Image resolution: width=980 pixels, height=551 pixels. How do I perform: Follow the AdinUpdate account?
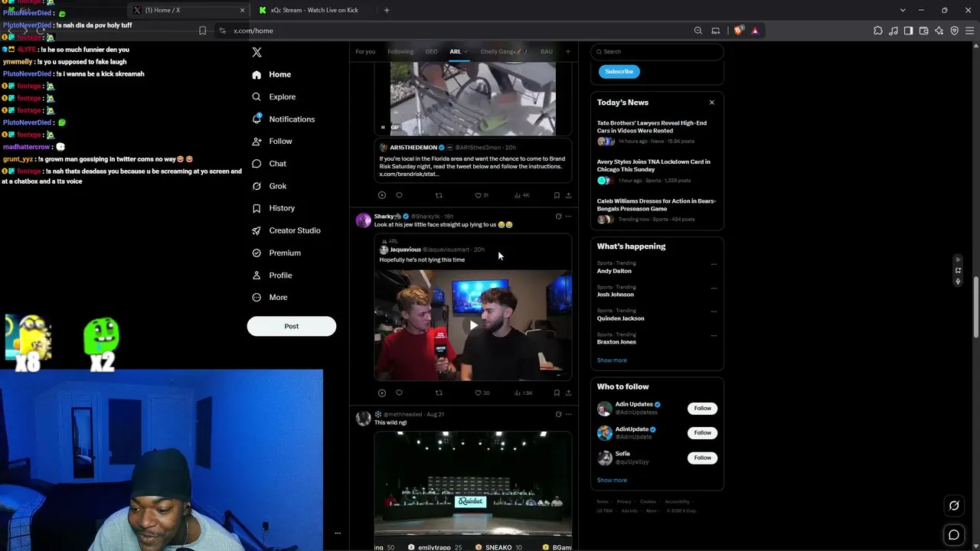[x=702, y=433]
